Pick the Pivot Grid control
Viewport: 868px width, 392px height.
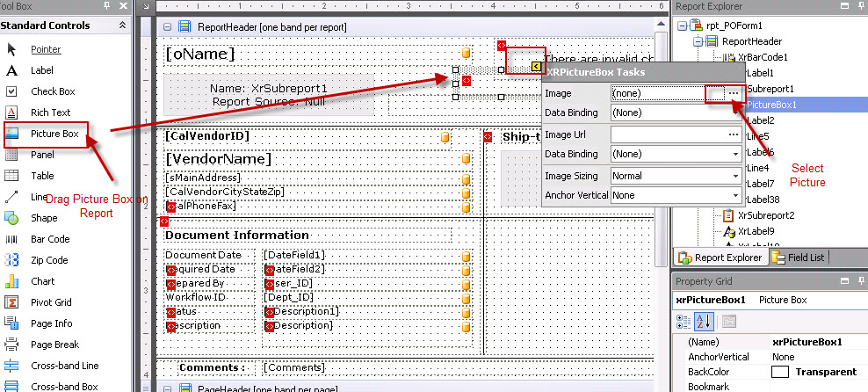point(51,302)
